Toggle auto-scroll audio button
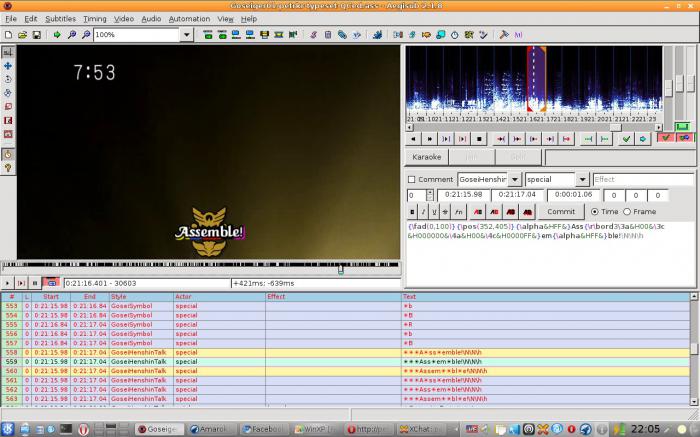The width and height of the screenshot is (700, 437). click(x=684, y=138)
